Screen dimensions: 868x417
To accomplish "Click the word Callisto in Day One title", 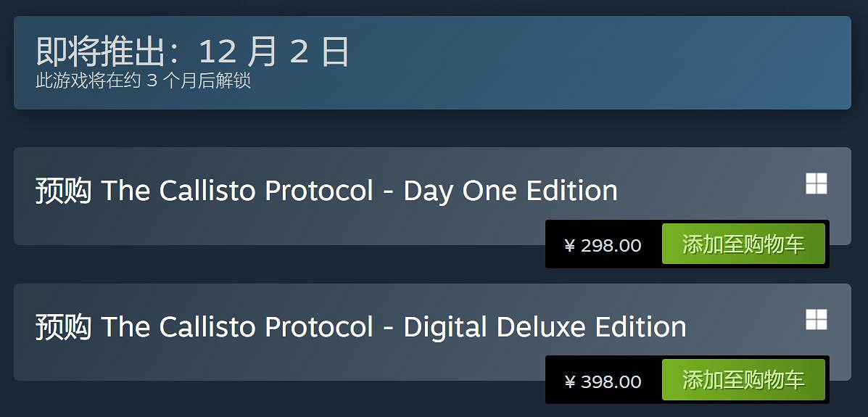I will point(207,191).
